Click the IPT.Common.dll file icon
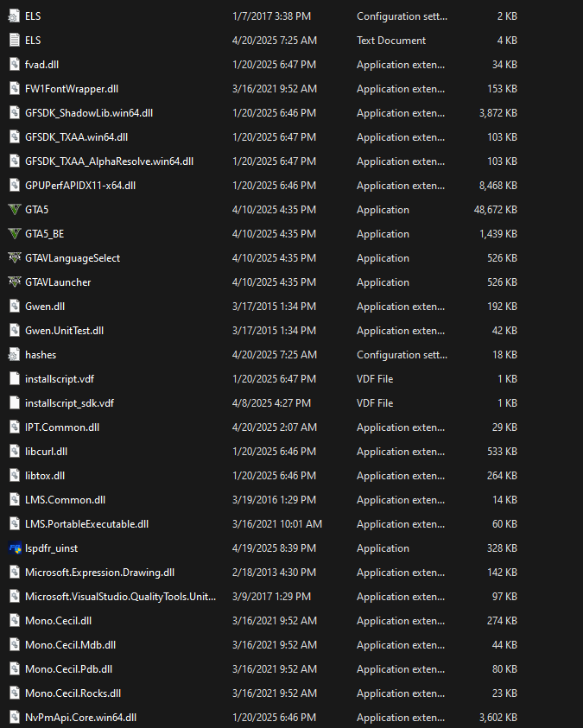This screenshot has height=728, width=583. click(x=15, y=427)
